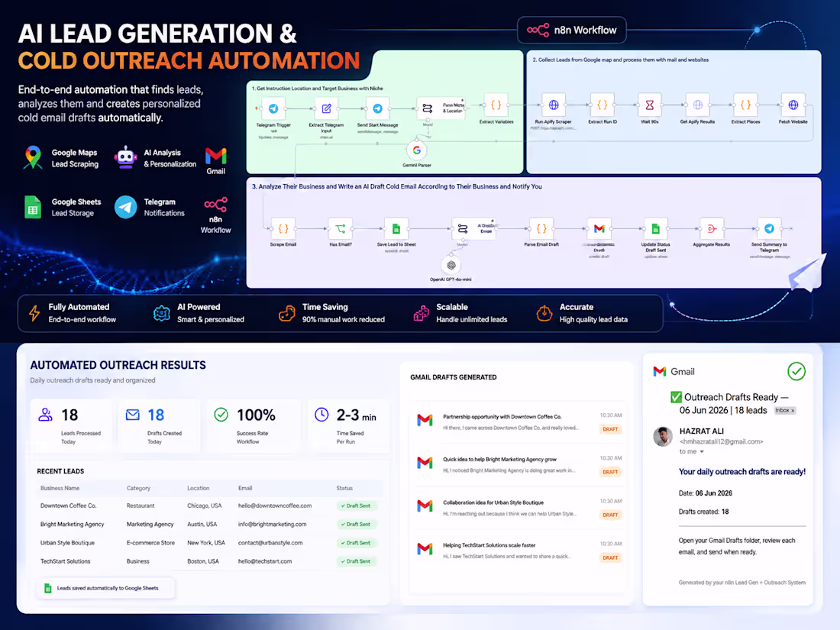This screenshot has width=840, height=630.
Task: Click the Draft Sent status for TechStart Solutions
Action: [357, 561]
